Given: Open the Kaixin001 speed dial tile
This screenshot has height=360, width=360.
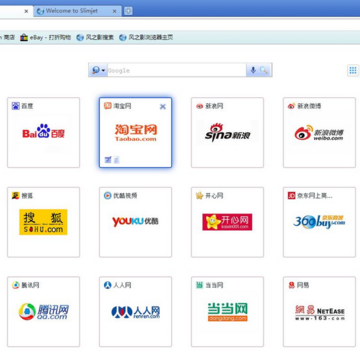Looking at the screenshot, I should 228,222.
